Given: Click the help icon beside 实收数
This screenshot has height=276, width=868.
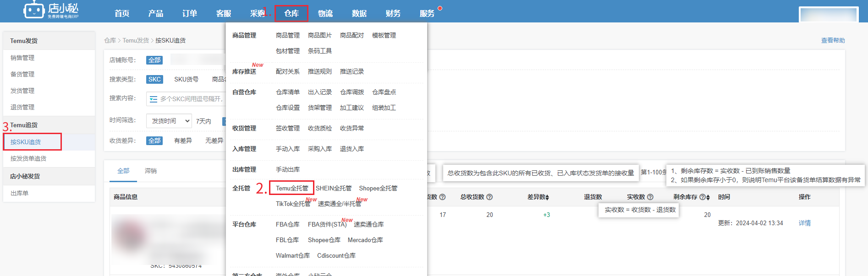Looking at the screenshot, I should 650,197.
